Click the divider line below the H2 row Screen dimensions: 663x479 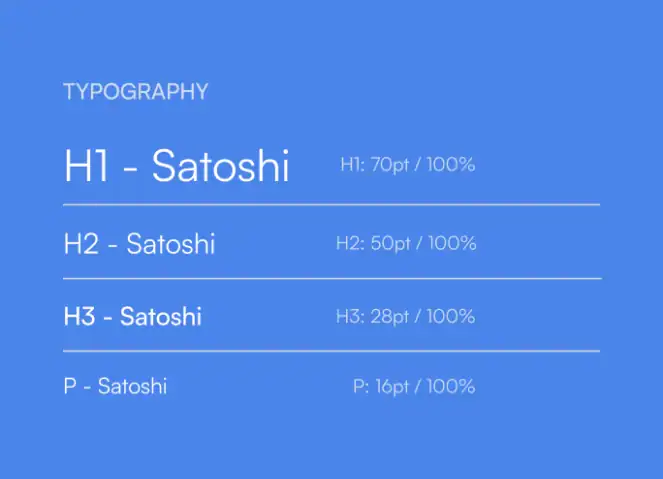331,278
